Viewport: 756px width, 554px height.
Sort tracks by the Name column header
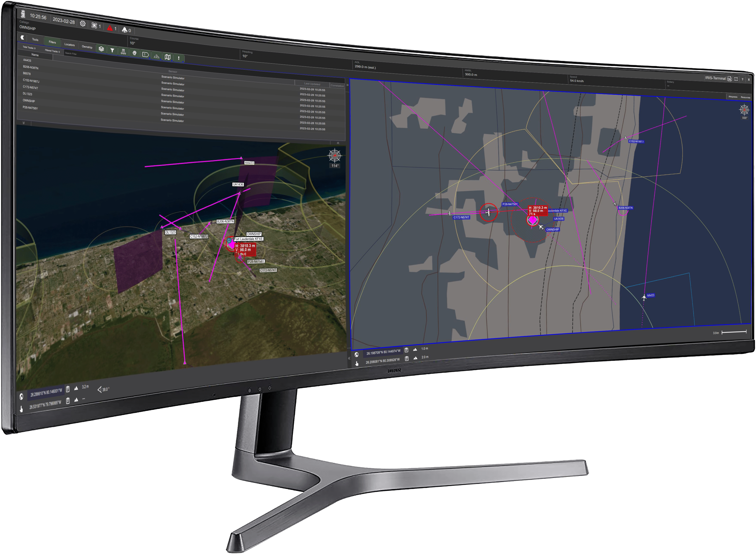coord(35,55)
